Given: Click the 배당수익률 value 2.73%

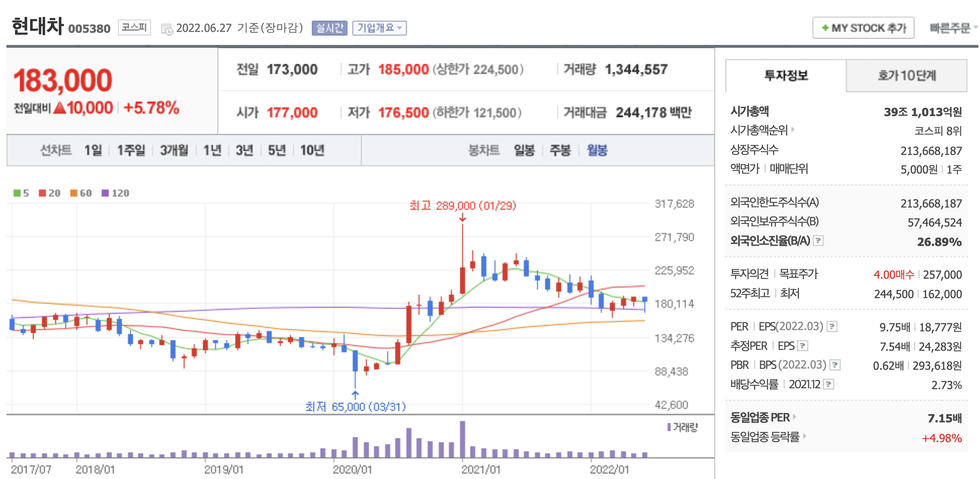Looking at the screenshot, I should (x=946, y=385).
